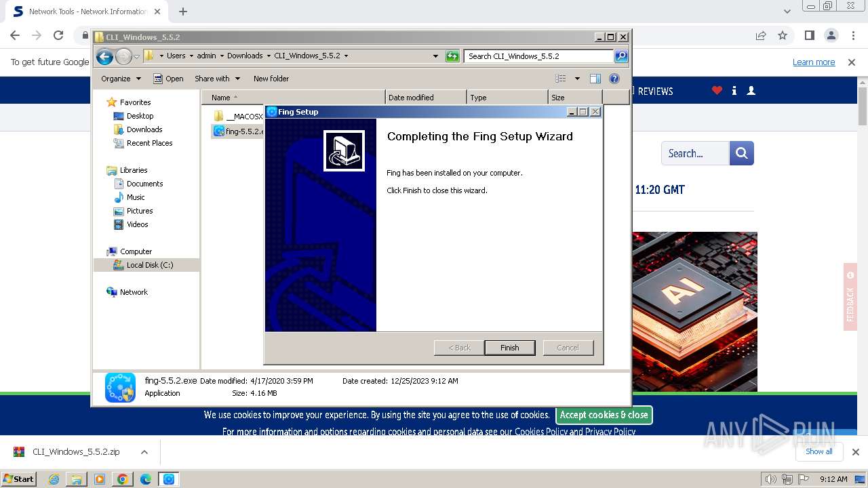Click Show all downloads button
This screenshot has height=488, width=868.
coord(818,451)
